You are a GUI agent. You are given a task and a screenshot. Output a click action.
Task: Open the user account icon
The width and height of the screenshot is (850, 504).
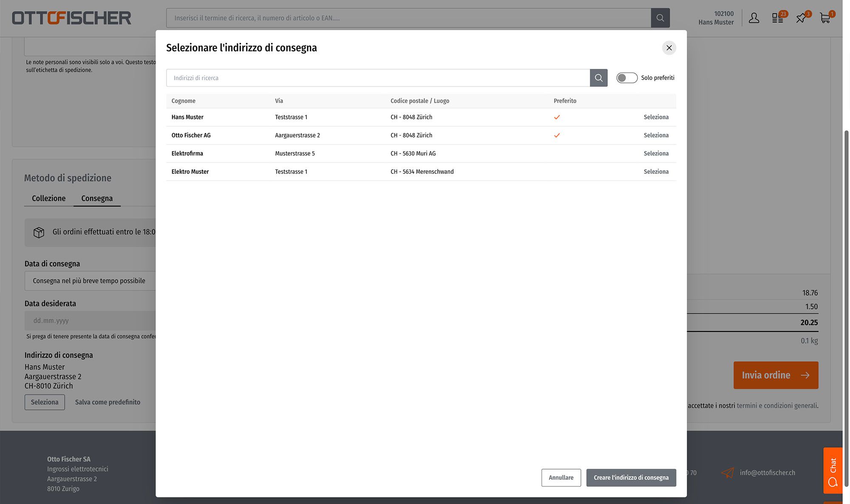(x=754, y=18)
